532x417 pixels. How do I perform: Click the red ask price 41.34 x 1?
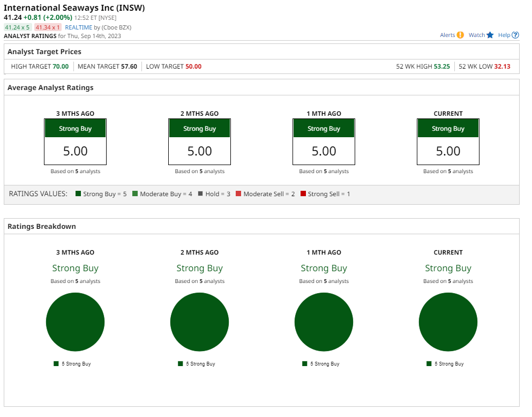coord(48,27)
